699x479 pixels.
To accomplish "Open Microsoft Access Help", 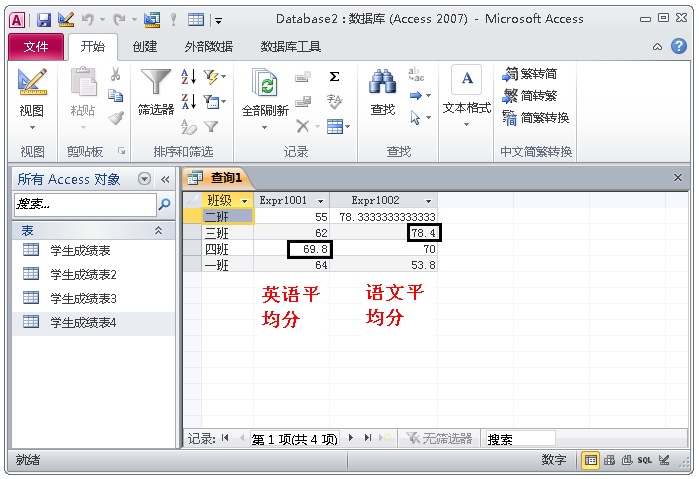I will tap(678, 45).
